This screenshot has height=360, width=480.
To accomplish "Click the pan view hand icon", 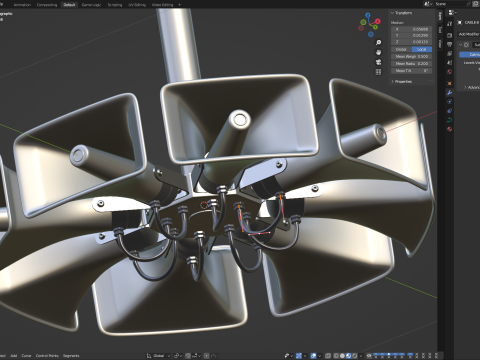I will tap(378, 52).
